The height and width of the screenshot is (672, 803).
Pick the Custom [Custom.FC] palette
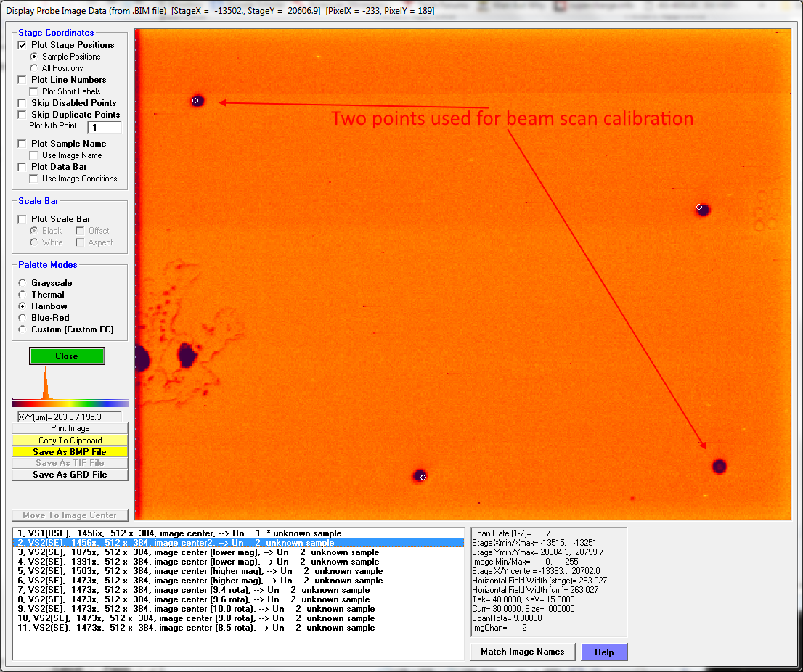point(23,329)
